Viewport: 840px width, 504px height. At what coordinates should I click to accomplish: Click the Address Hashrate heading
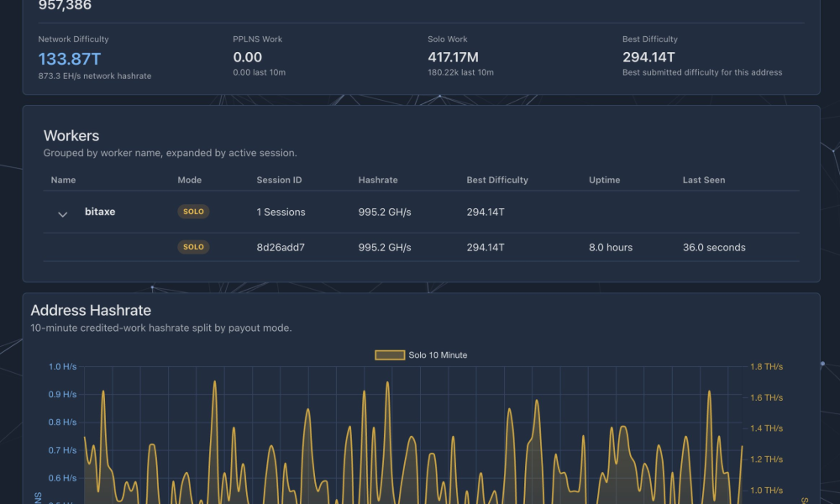91,310
